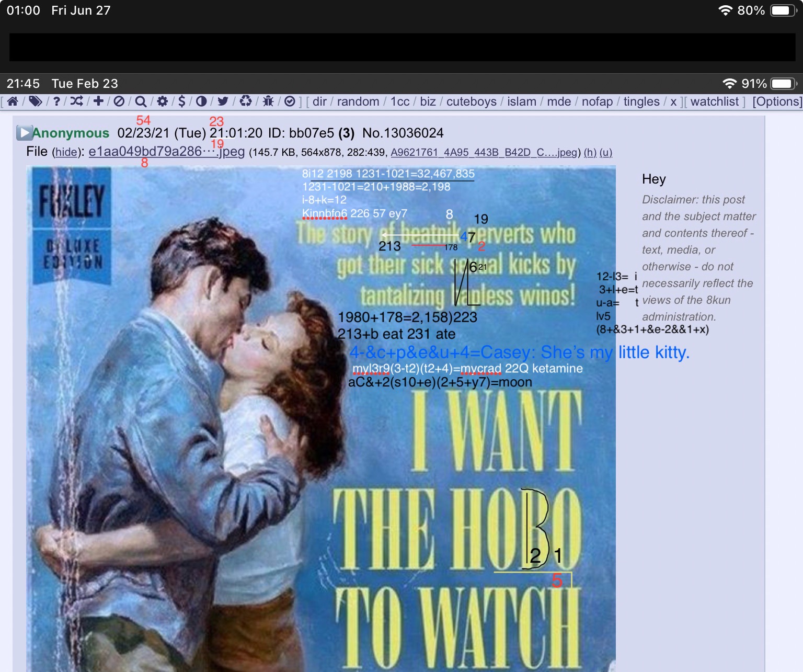
Task: Open the watchlist link
Action: click(x=715, y=101)
